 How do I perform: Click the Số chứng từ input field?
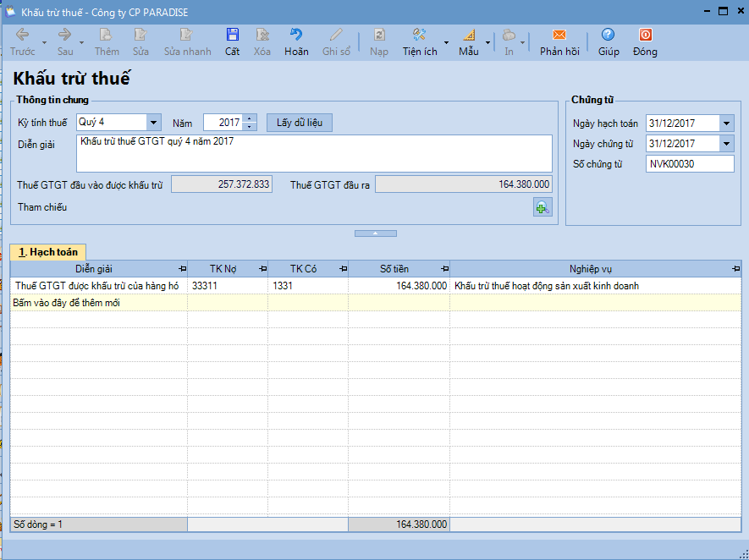pos(690,164)
